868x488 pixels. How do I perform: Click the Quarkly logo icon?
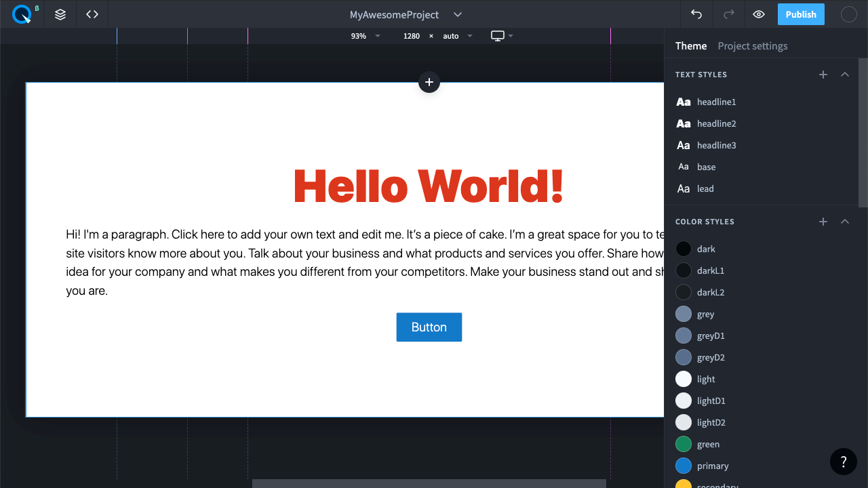pyautogui.click(x=22, y=14)
